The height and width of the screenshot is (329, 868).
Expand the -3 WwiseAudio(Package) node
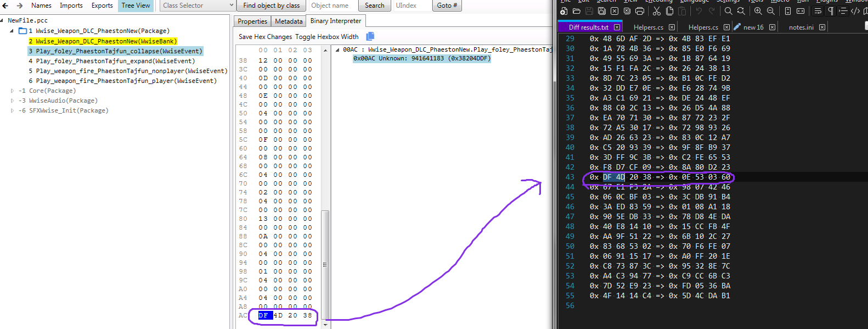pyautogui.click(x=12, y=101)
